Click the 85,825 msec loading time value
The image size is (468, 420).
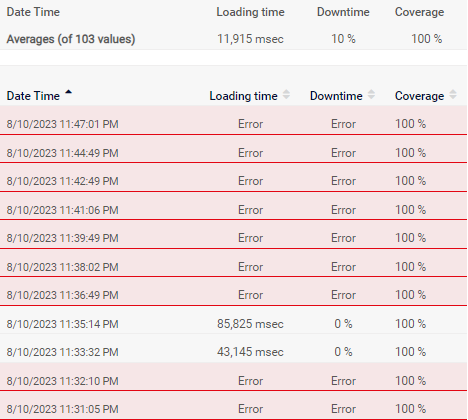tap(250, 324)
